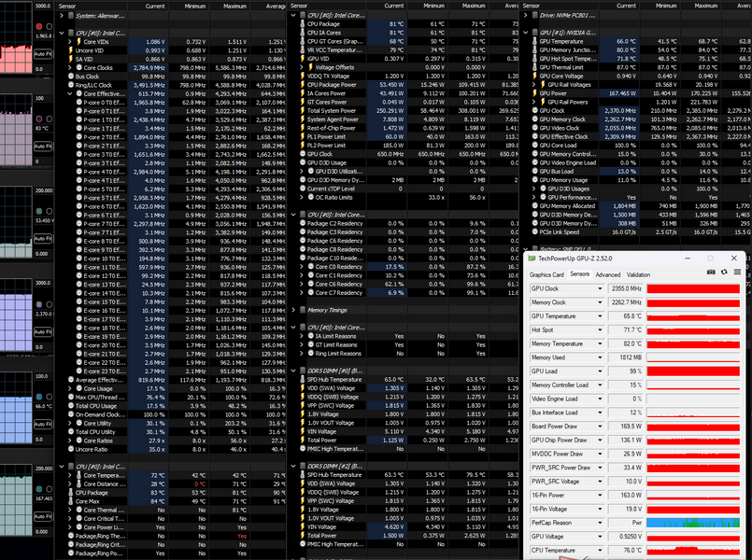Screen dimensions: 752x560
Task: Click the lightning icon beside PL1 Power Limit
Action: pos(303,136)
